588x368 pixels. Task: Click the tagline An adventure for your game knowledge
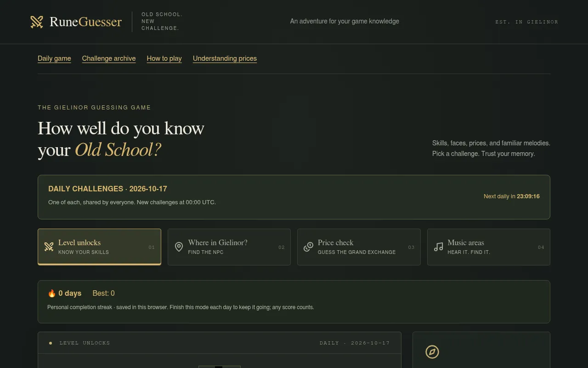tap(345, 21)
